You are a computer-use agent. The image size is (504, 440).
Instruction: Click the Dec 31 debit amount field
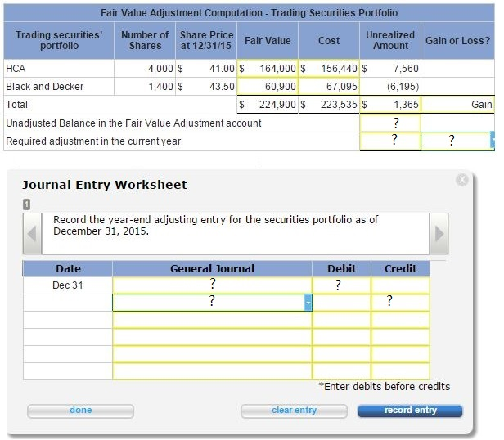coord(341,285)
